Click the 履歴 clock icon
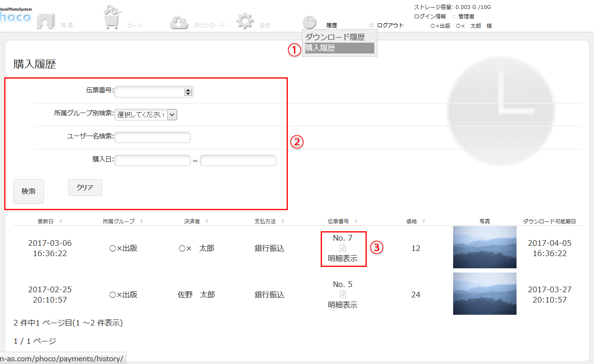Screen dimensions: 594x364 pyautogui.click(x=309, y=22)
